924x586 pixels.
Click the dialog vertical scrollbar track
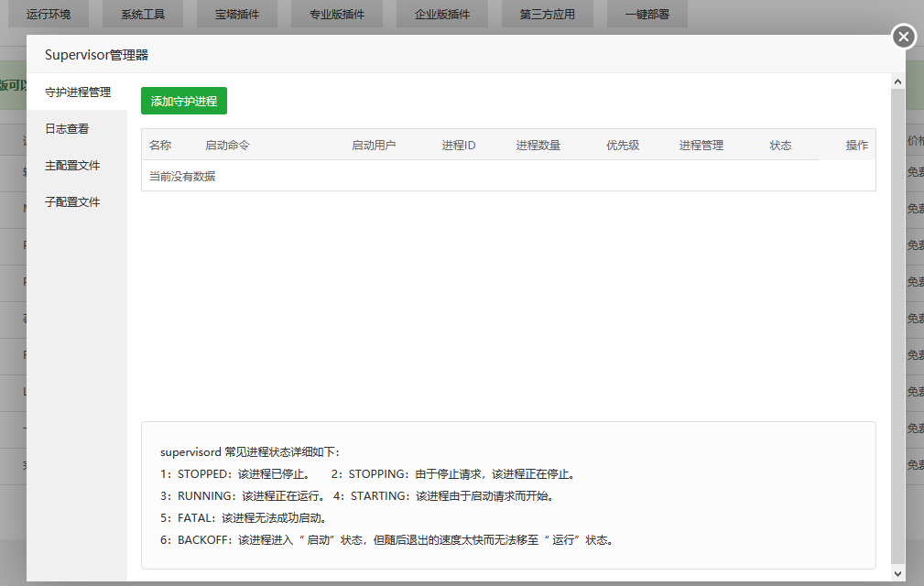(x=897, y=327)
